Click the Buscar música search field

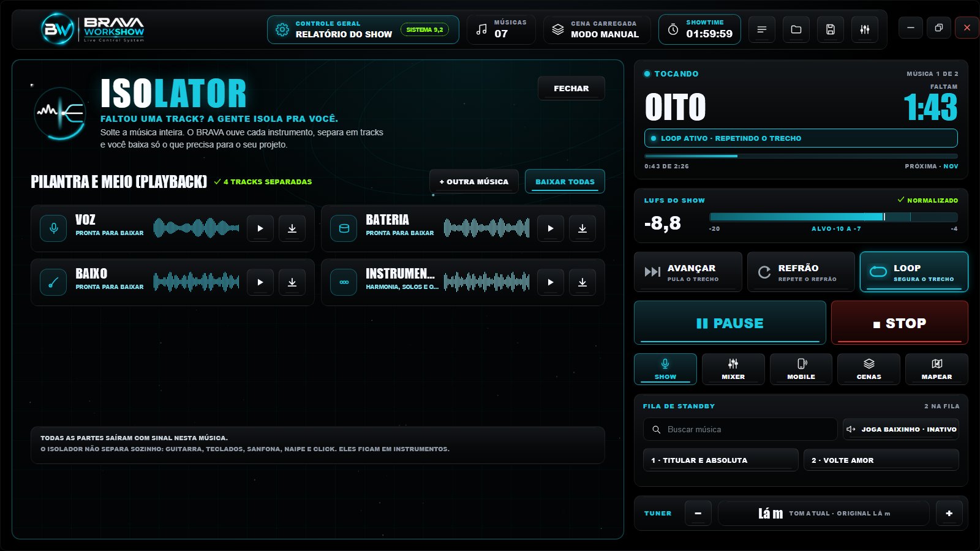tap(740, 429)
